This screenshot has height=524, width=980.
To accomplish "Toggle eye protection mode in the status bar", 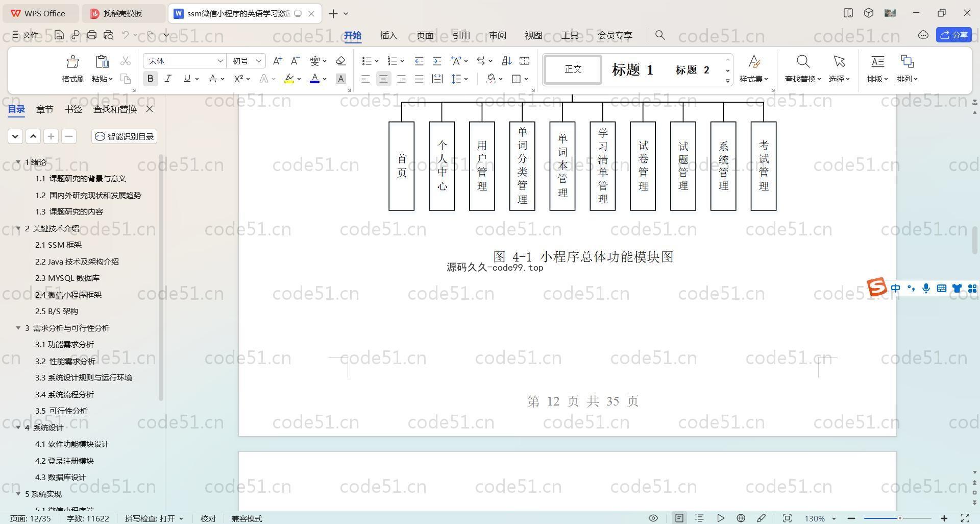I will click(653, 518).
